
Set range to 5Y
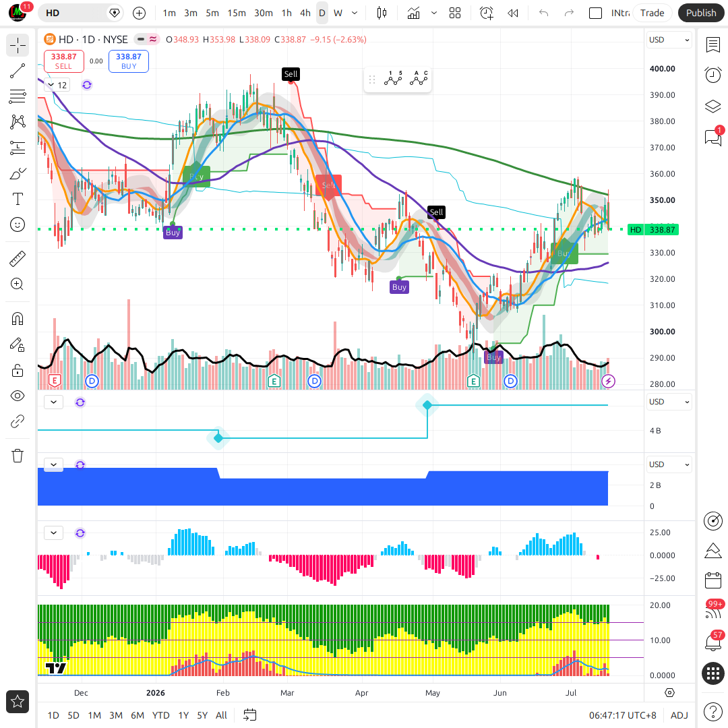(x=202, y=715)
